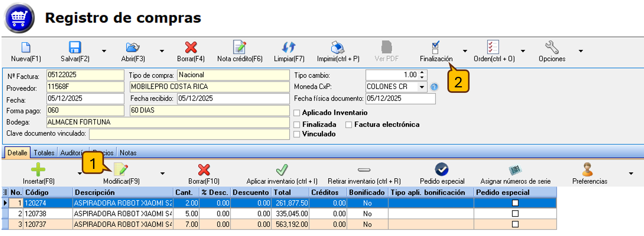
Task: Print using the Imprimir icon
Action: point(338,48)
